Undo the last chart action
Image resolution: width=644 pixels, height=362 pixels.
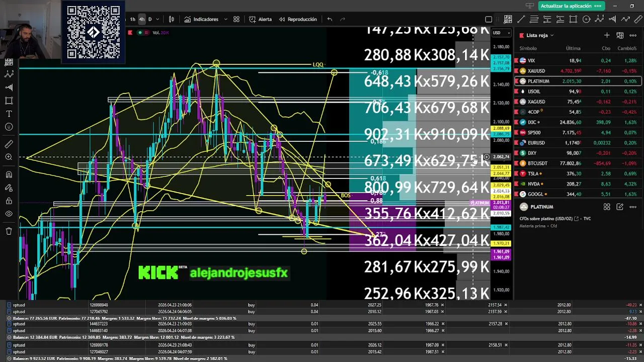[x=330, y=19]
